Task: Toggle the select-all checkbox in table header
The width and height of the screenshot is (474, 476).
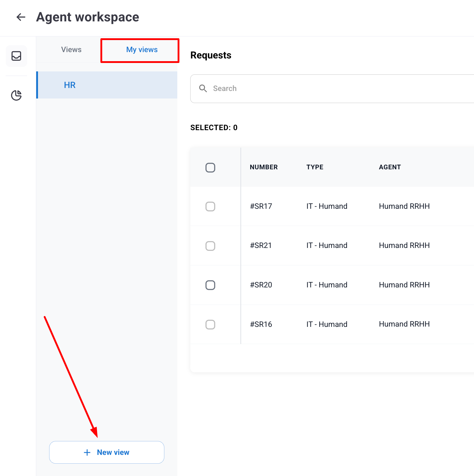Action: pos(210,168)
